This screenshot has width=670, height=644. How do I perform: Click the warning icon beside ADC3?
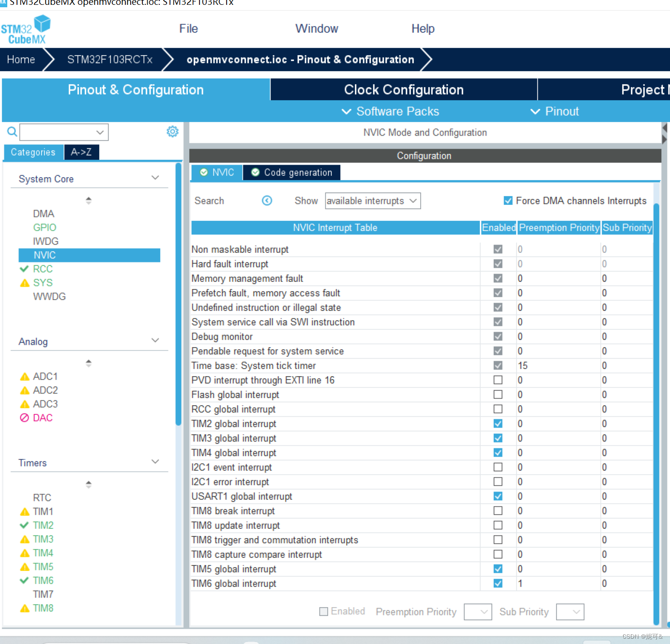25,404
